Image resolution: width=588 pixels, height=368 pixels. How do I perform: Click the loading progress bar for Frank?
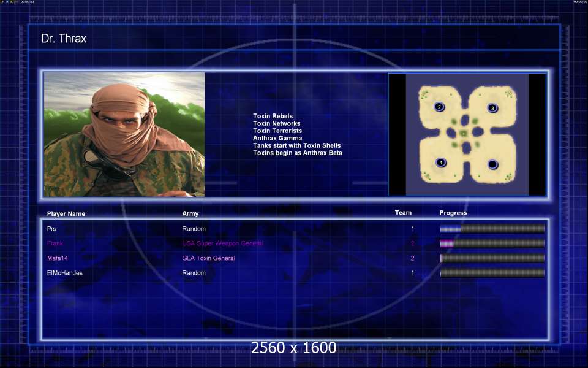coord(492,243)
